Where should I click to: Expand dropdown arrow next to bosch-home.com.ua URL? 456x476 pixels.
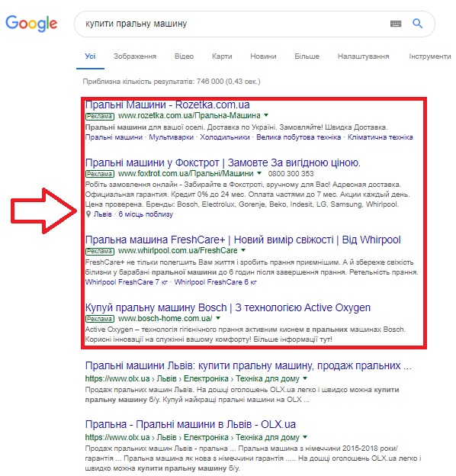click(218, 318)
